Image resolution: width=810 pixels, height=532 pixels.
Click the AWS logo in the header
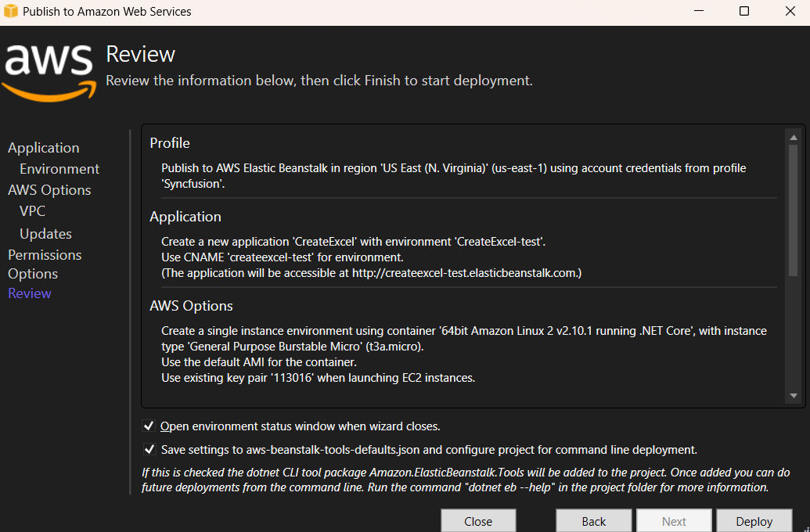[49, 73]
